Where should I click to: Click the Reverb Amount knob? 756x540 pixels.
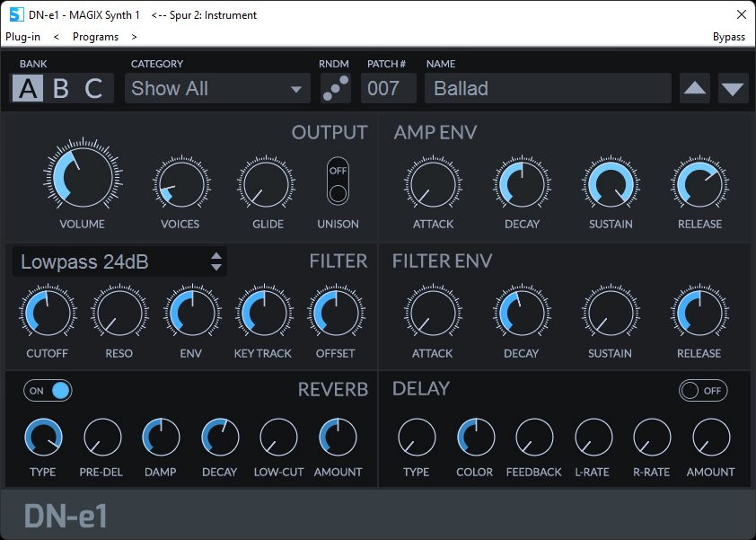pyautogui.click(x=338, y=438)
